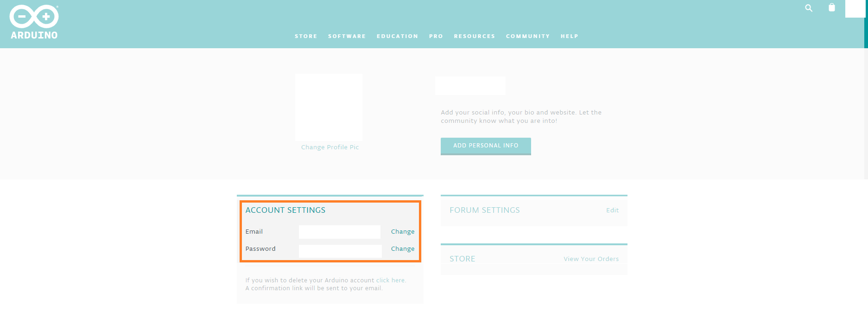Click the Arduino logo
868x312 pixels.
(x=34, y=22)
